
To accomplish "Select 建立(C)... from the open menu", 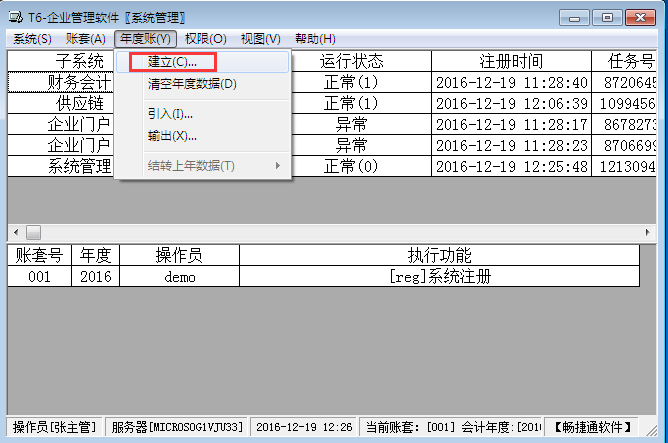I will 173,62.
